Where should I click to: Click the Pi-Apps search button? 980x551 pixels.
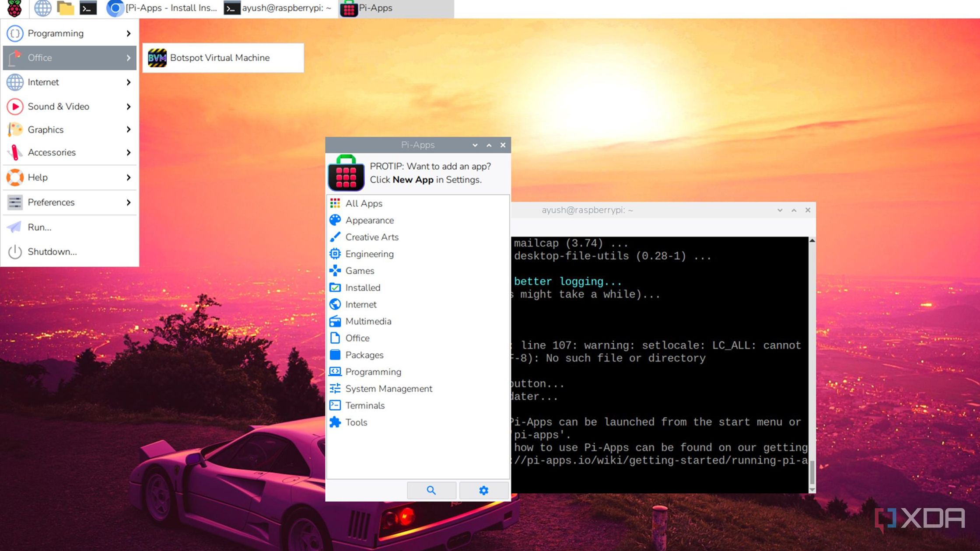(431, 490)
